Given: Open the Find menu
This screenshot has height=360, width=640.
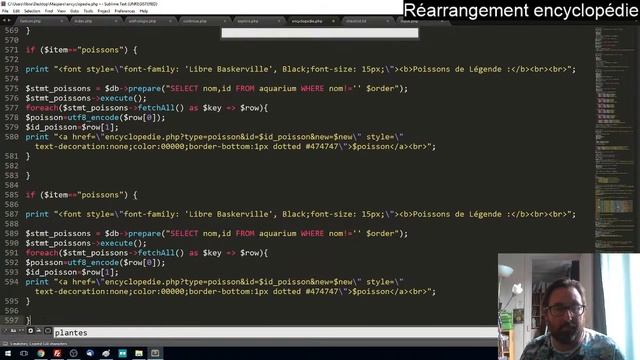Looking at the screenshot, I should [x=49, y=11].
